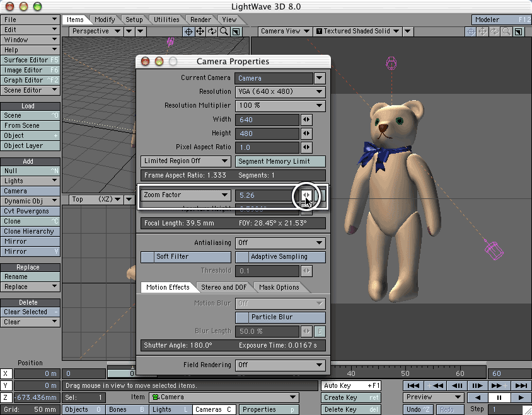This screenshot has height=415, width=532.
Task: Play the animation in reverse
Action: (x=478, y=397)
